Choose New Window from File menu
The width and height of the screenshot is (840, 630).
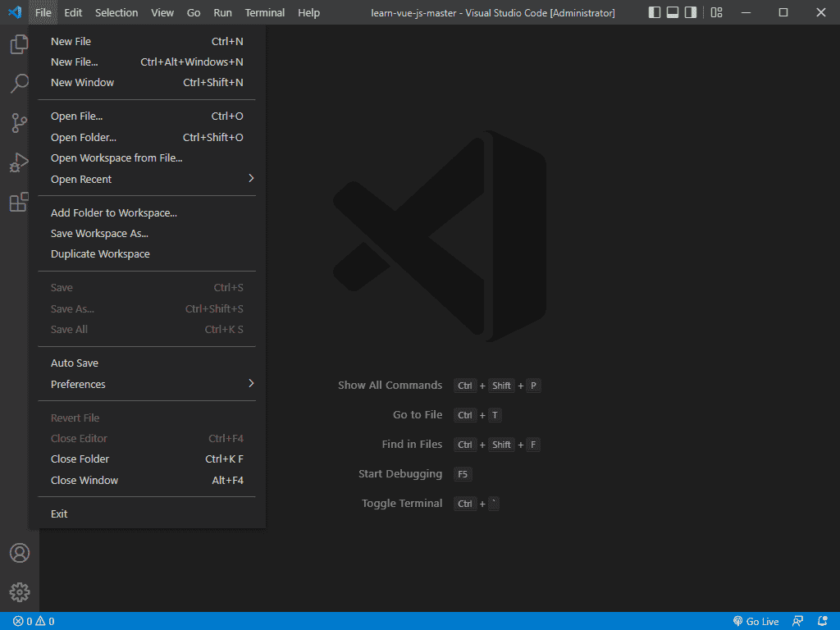tap(147, 82)
